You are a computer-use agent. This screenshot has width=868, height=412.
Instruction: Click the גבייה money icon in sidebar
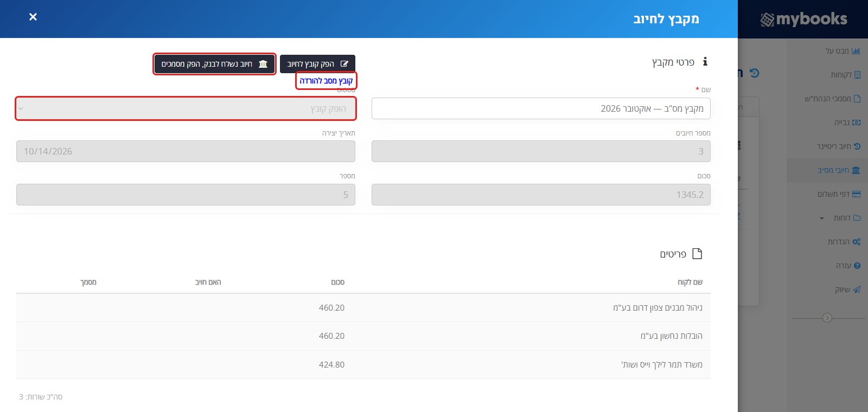point(857,123)
